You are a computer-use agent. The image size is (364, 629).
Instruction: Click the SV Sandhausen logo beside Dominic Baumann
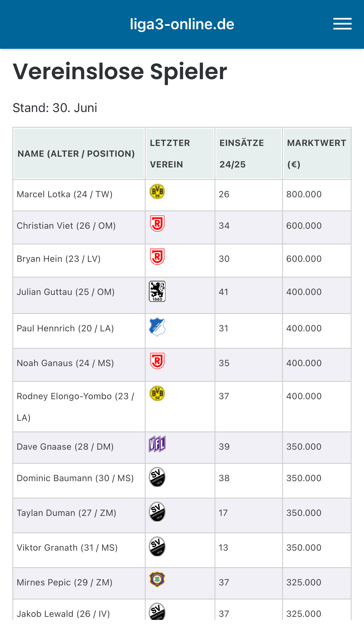[157, 477]
